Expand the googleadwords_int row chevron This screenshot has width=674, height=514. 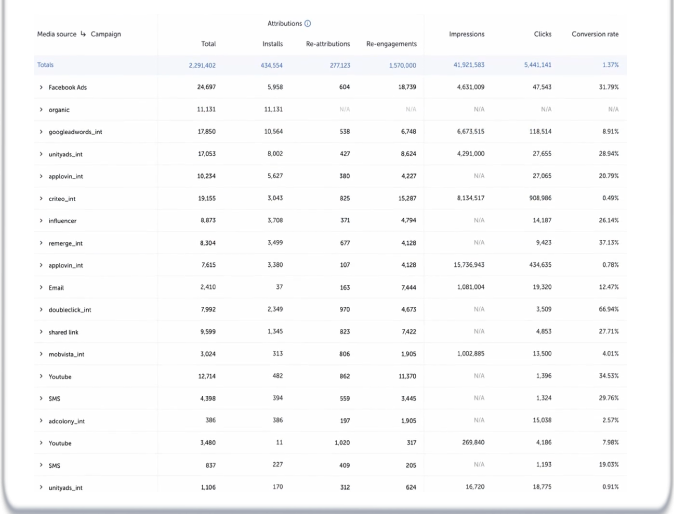click(41, 132)
